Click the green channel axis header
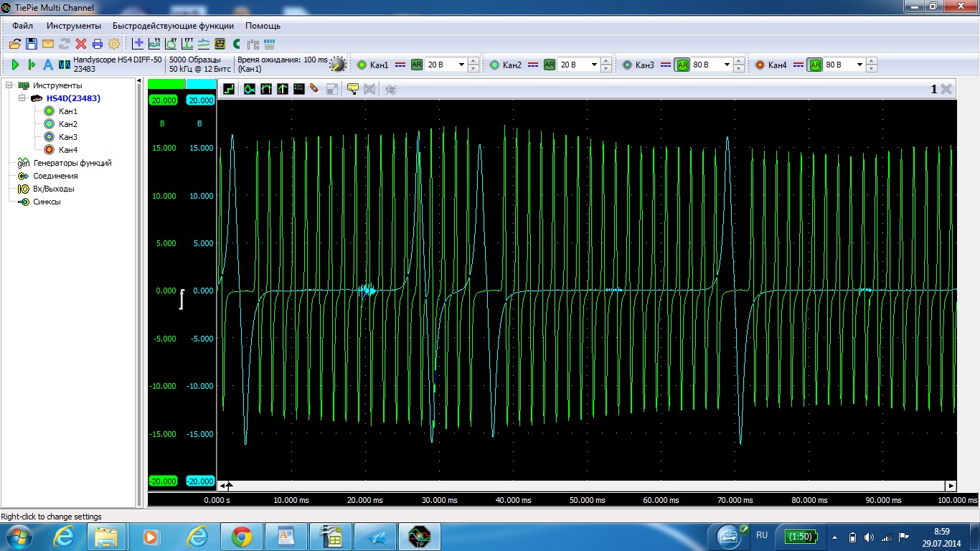 click(x=166, y=84)
